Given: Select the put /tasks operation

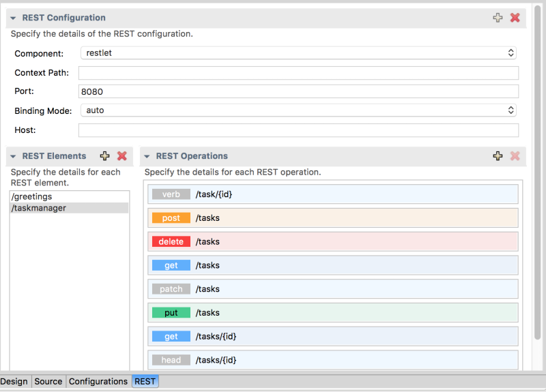Looking at the screenshot, I should (333, 313).
